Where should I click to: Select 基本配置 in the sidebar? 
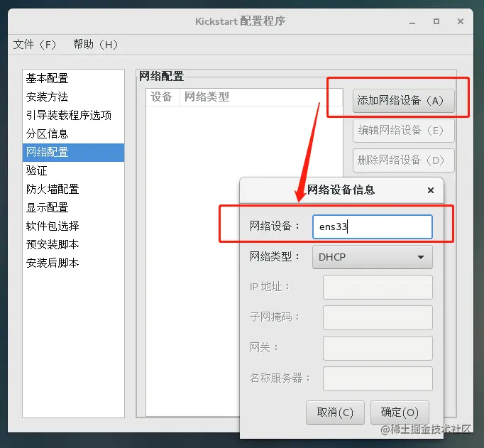(74, 78)
